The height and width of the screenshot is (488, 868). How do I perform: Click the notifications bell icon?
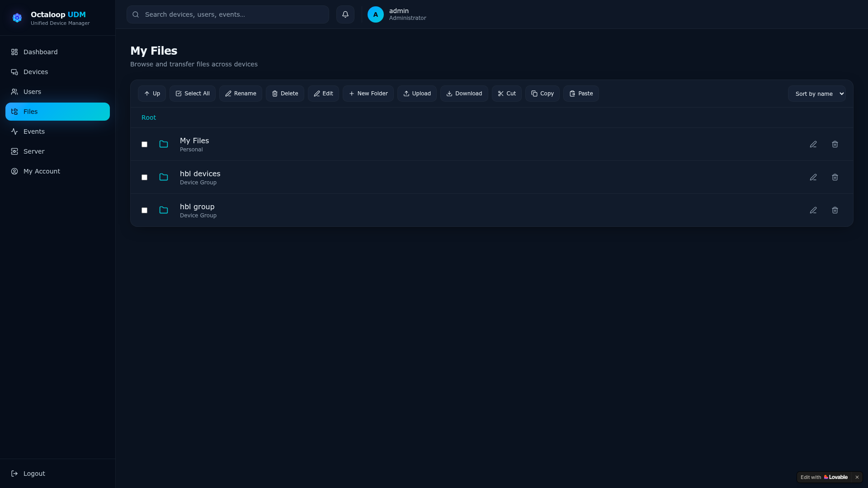click(x=345, y=14)
